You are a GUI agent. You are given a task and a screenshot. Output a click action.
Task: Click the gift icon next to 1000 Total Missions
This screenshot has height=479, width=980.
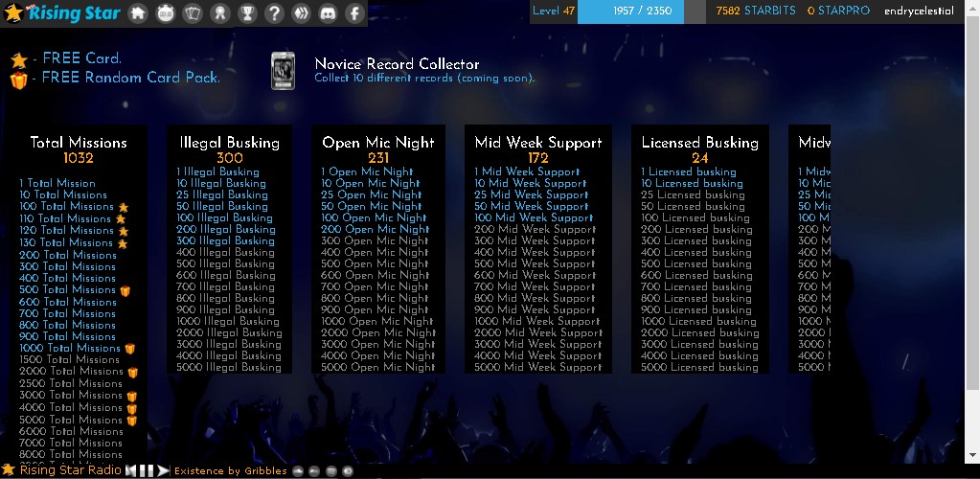pyautogui.click(x=129, y=349)
